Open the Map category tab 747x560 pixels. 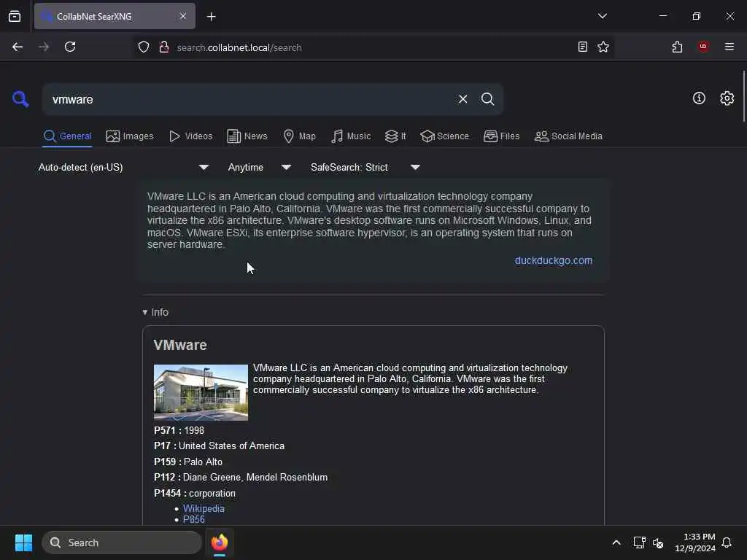(x=299, y=136)
